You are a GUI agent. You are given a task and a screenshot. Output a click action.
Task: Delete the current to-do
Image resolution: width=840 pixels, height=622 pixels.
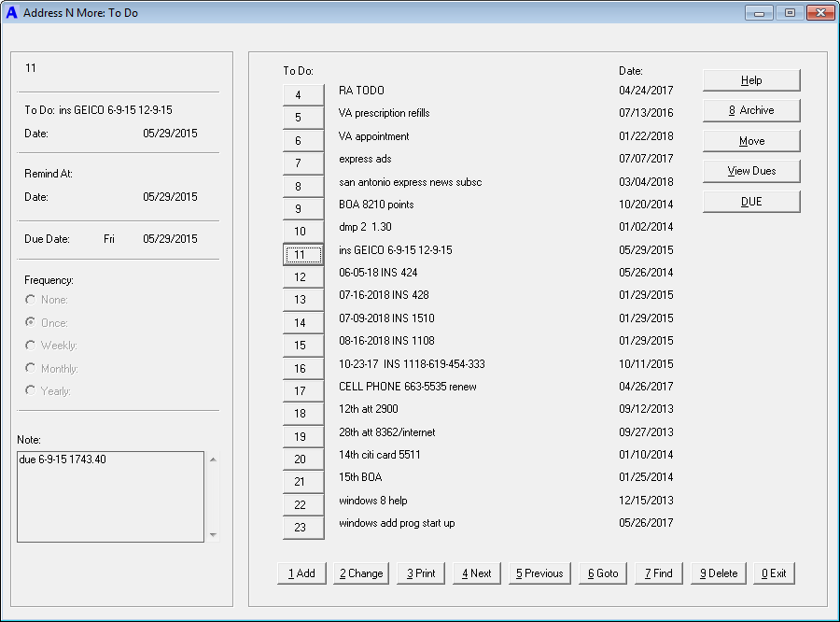click(x=717, y=573)
